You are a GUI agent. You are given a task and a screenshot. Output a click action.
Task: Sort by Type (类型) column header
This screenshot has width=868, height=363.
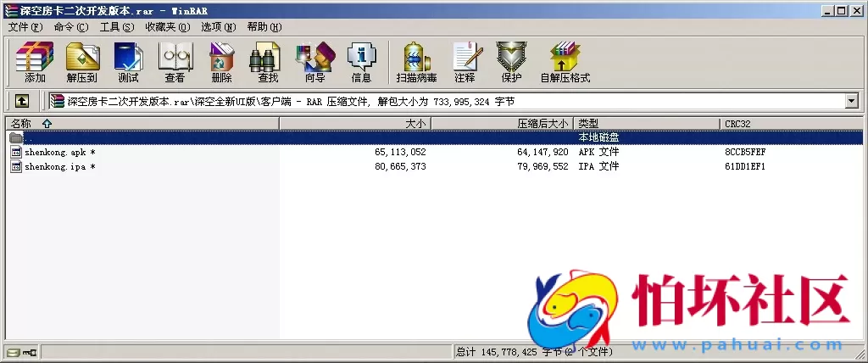coord(647,124)
